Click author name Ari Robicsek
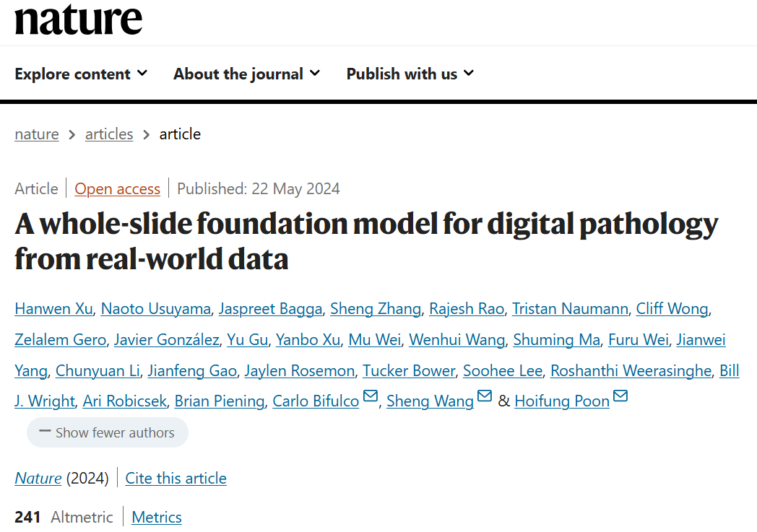This screenshot has height=532, width=757. click(x=124, y=401)
